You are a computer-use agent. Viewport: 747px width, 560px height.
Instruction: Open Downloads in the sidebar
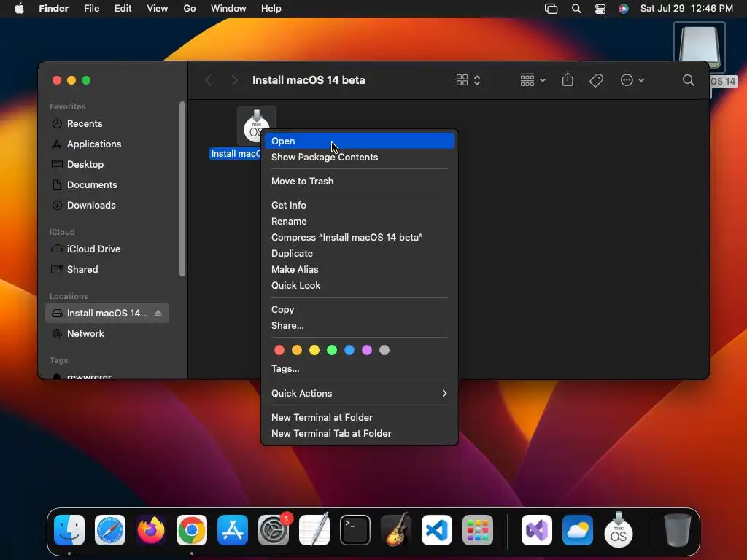click(x=107, y=205)
